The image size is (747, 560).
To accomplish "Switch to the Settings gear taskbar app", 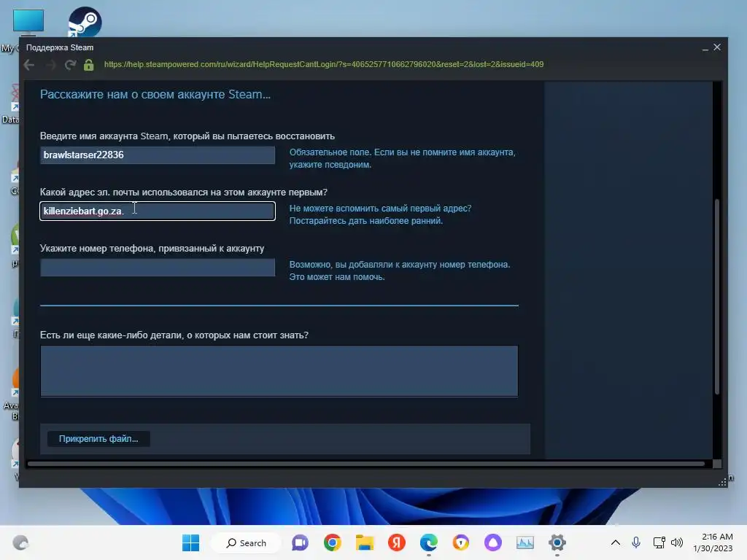I will click(557, 542).
